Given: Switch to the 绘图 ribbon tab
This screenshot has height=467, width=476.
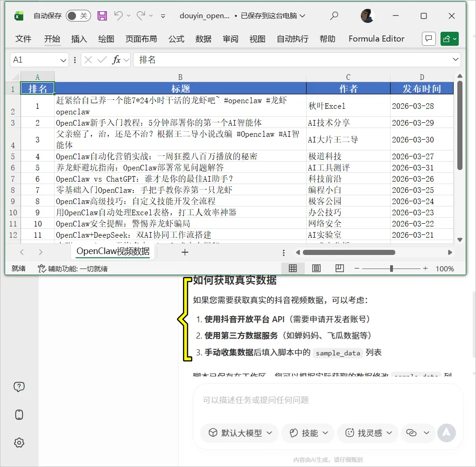Looking at the screenshot, I should coord(106,39).
